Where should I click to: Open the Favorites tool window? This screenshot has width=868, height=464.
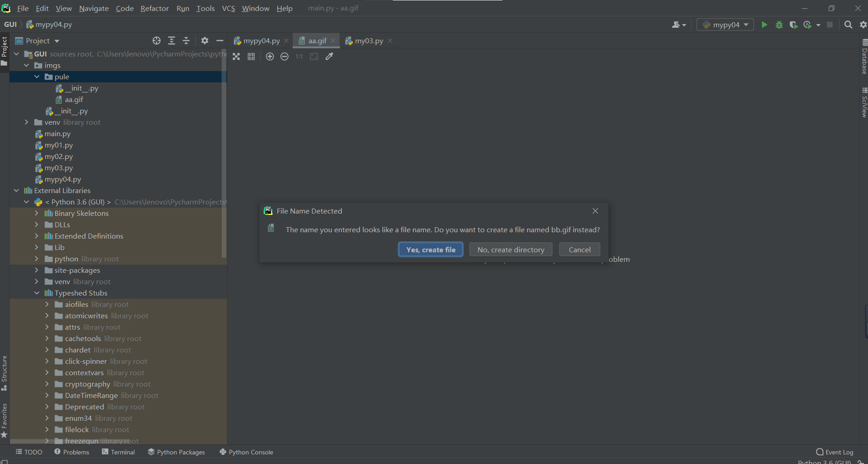(x=4, y=421)
